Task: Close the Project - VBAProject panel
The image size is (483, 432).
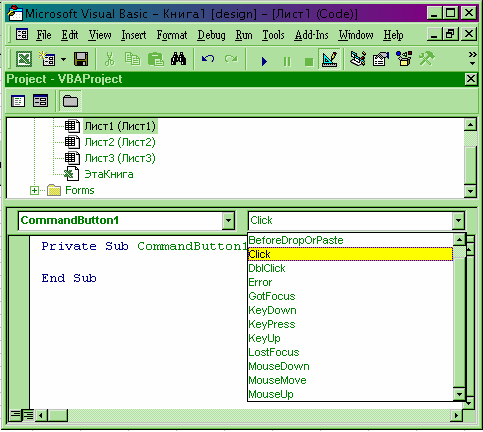Action: point(471,79)
